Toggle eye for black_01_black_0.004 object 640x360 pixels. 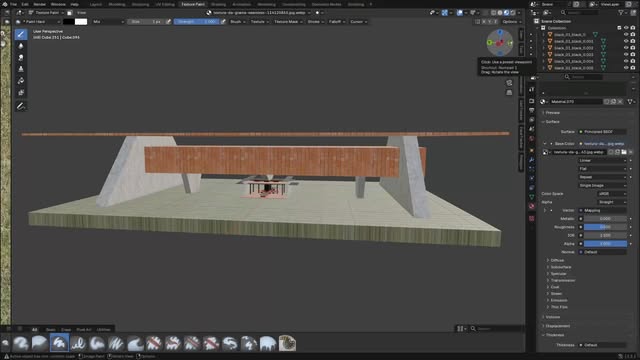pyautogui.click(x=626, y=61)
